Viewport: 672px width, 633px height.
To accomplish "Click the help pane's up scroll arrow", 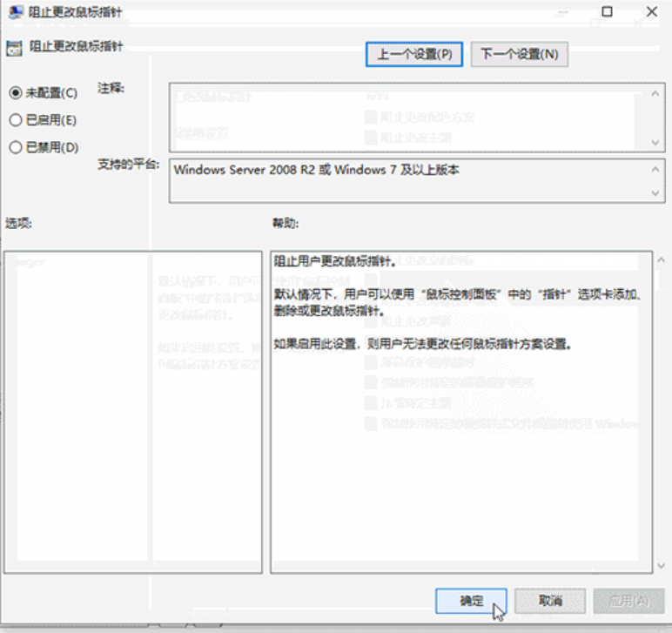I will point(662,259).
